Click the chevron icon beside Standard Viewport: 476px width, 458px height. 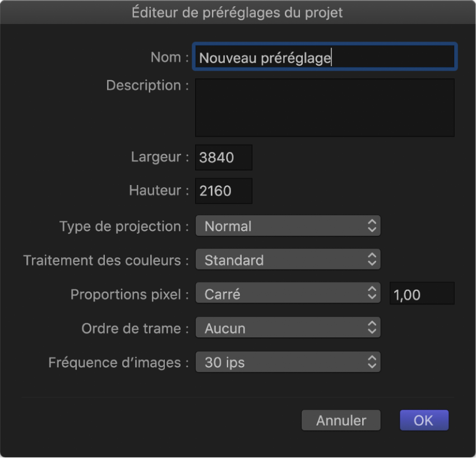click(x=372, y=260)
